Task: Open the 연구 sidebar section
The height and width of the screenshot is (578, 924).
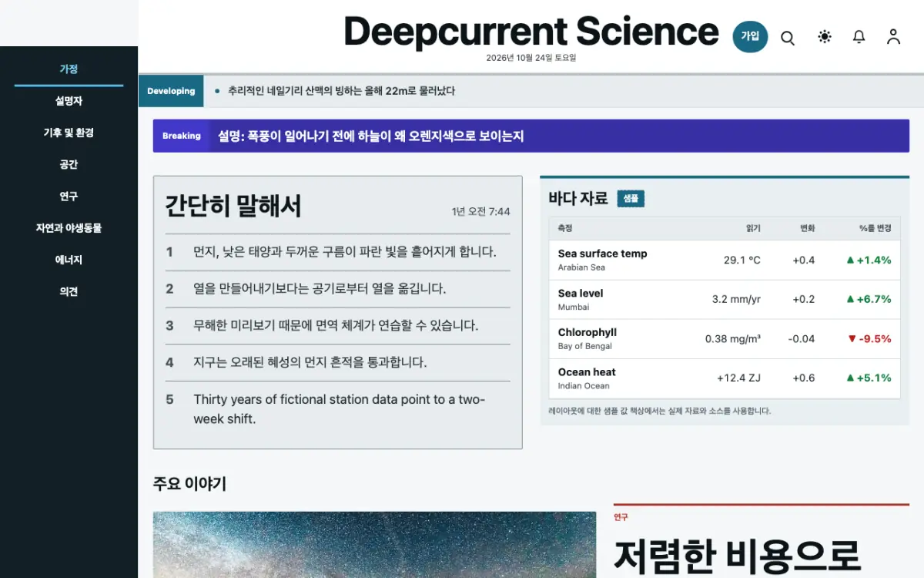Action: click(69, 197)
